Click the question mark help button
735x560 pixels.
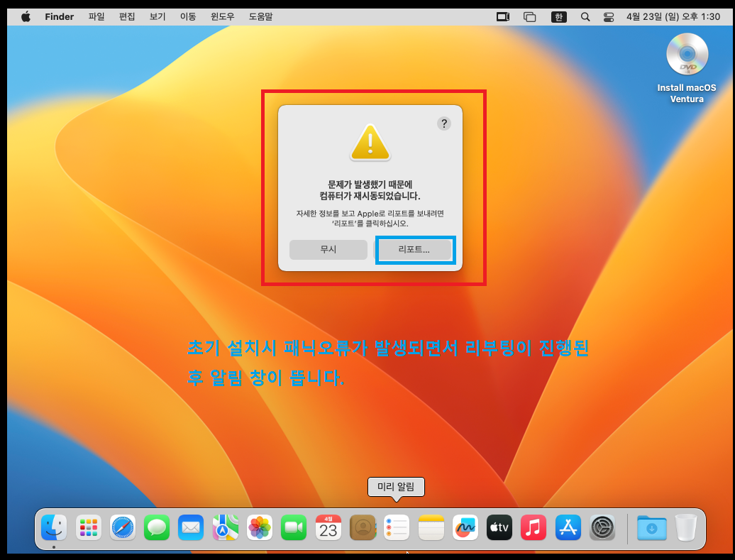444,123
